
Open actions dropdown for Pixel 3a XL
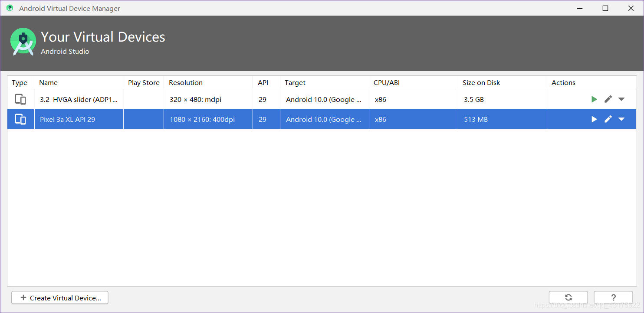pos(621,119)
